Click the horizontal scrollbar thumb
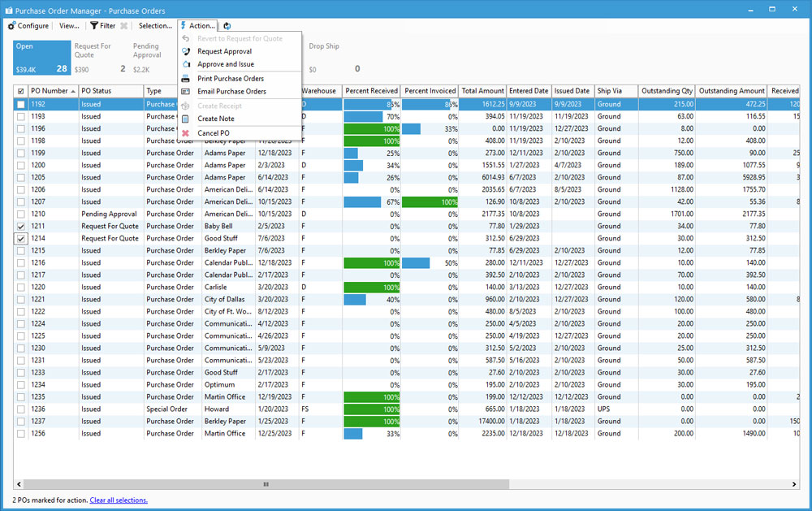Screen dimensions: 812x511 (266, 484)
